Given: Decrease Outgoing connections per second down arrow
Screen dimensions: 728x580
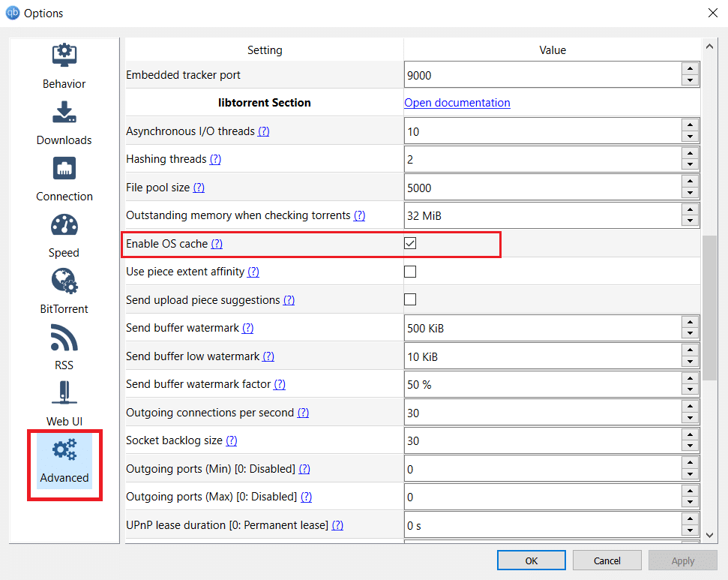Looking at the screenshot, I should pyautogui.click(x=690, y=418).
